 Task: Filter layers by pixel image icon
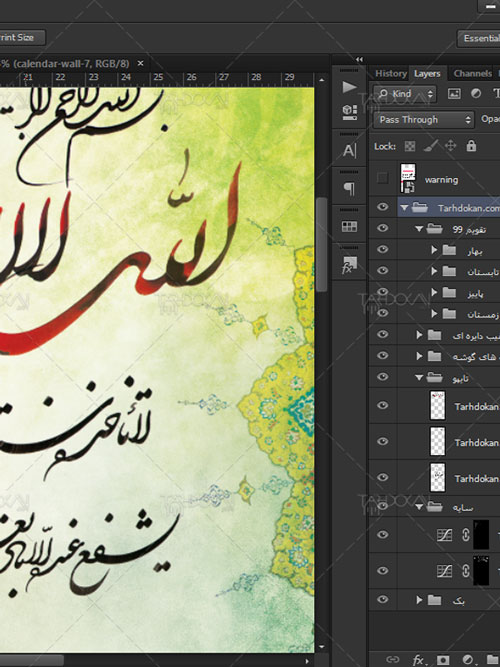(454, 94)
